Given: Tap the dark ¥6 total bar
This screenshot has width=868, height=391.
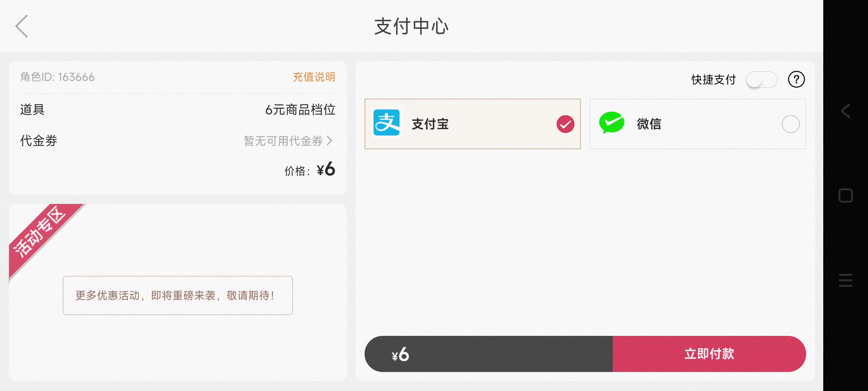Looking at the screenshot, I should click(x=489, y=354).
